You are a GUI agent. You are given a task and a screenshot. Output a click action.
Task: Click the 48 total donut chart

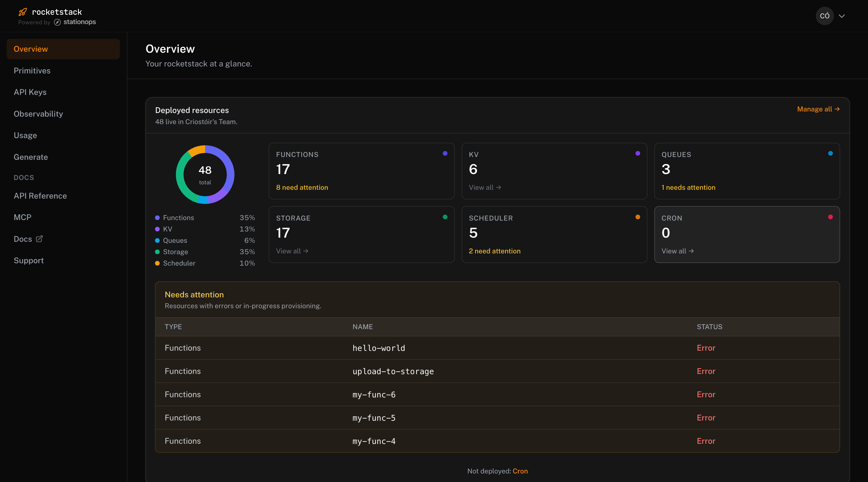pos(205,174)
